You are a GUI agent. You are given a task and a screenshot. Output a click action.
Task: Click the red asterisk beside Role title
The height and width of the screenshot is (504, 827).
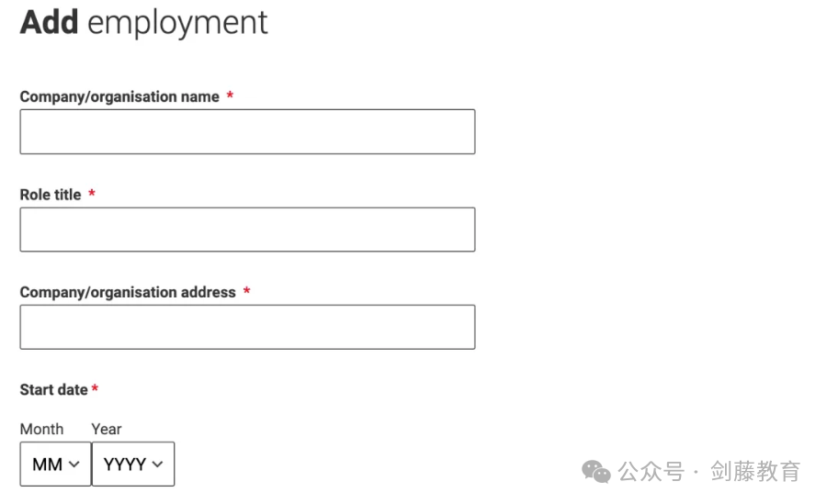(92, 193)
